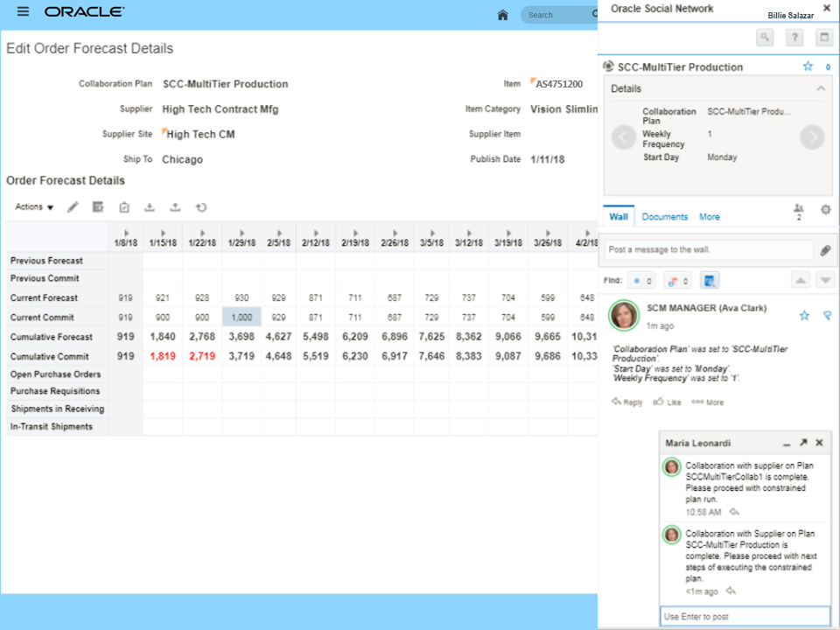Select the Open Purchase Orders row label
Image resolution: width=840 pixels, height=630 pixels.
coord(56,374)
